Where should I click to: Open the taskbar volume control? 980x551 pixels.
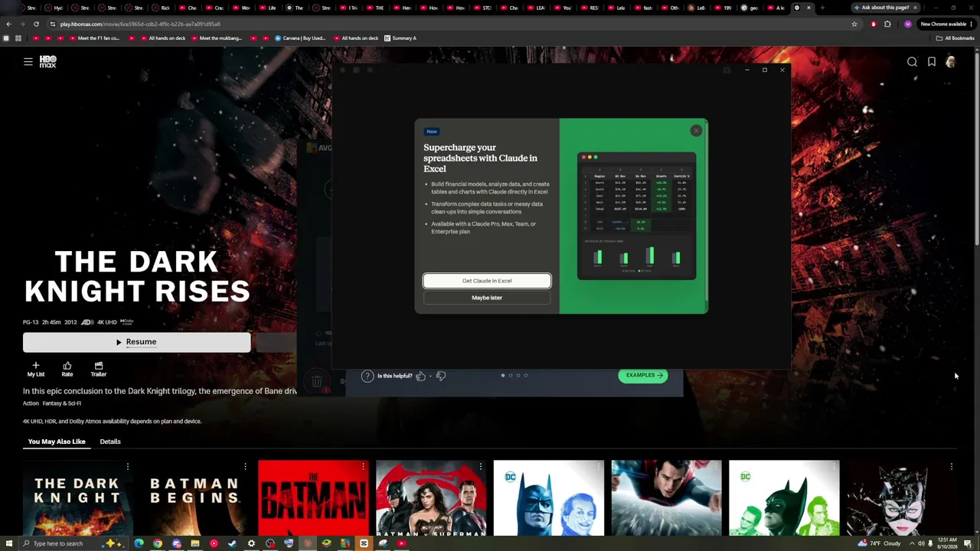[x=921, y=543]
